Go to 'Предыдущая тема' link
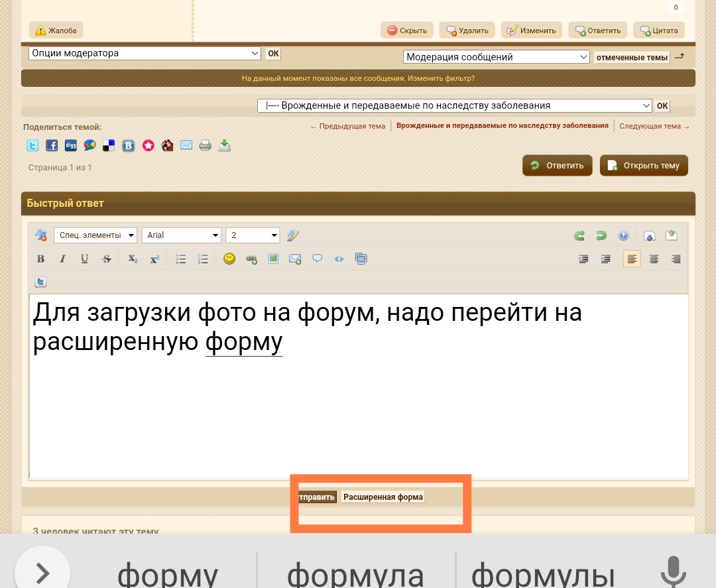This screenshot has width=716, height=588. (x=347, y=126)
